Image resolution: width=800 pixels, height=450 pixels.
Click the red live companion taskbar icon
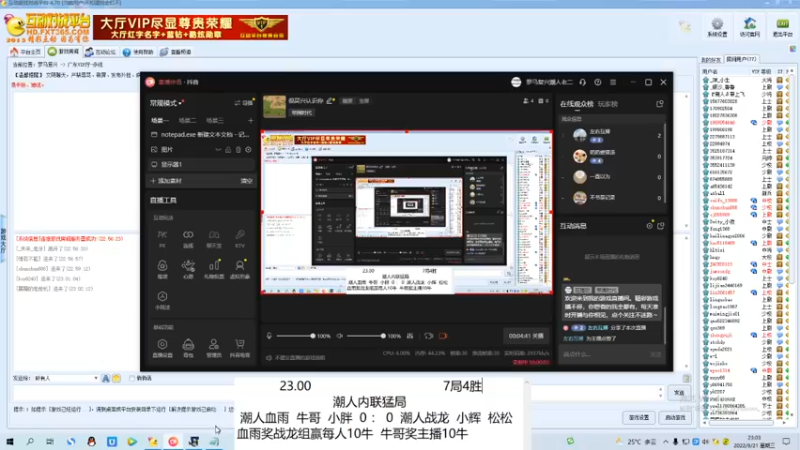[x=173, y=441]
